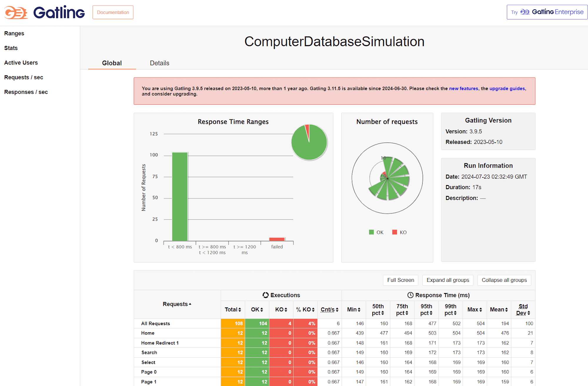Switch to the Global tab
Viewport: 588px width, 386px height.
(112, 63)
